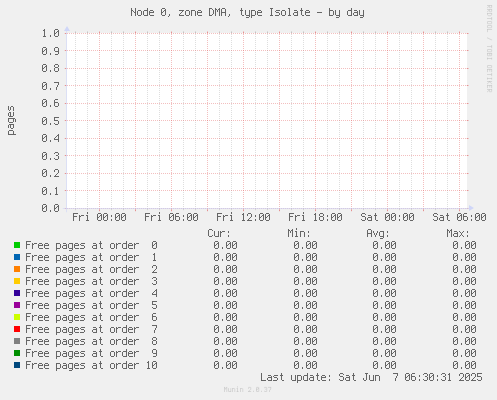Click the orange swatch for order 2
Screen dimensions: 497x400
point(17,269)
